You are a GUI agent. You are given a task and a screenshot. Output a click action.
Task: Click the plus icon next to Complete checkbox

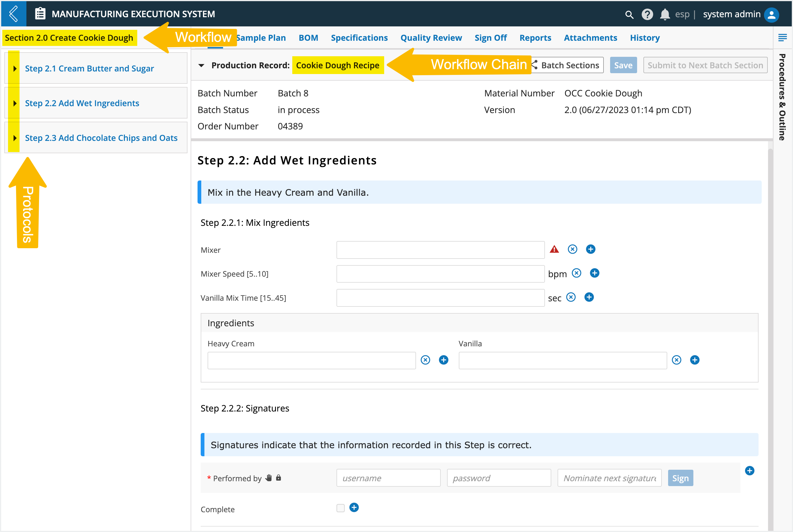(x=354, y=508)
